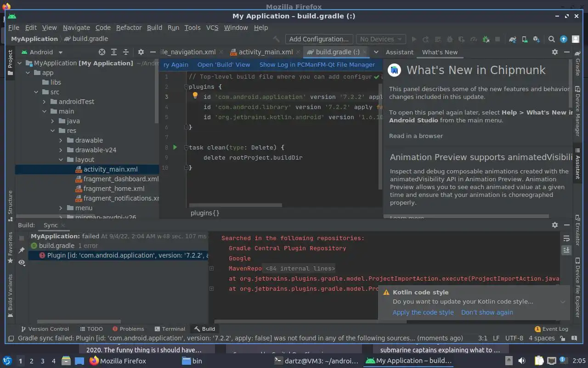This screenshot has height=368, width=588.
Task: Click the UTF-8 encoding in status bar
Action: pos(514,338)
